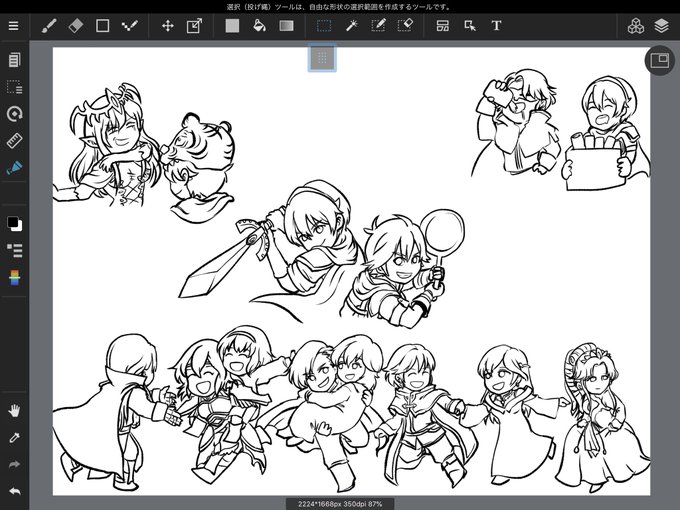
Task: Open the brush list panel icon
Action: [14, 251]
